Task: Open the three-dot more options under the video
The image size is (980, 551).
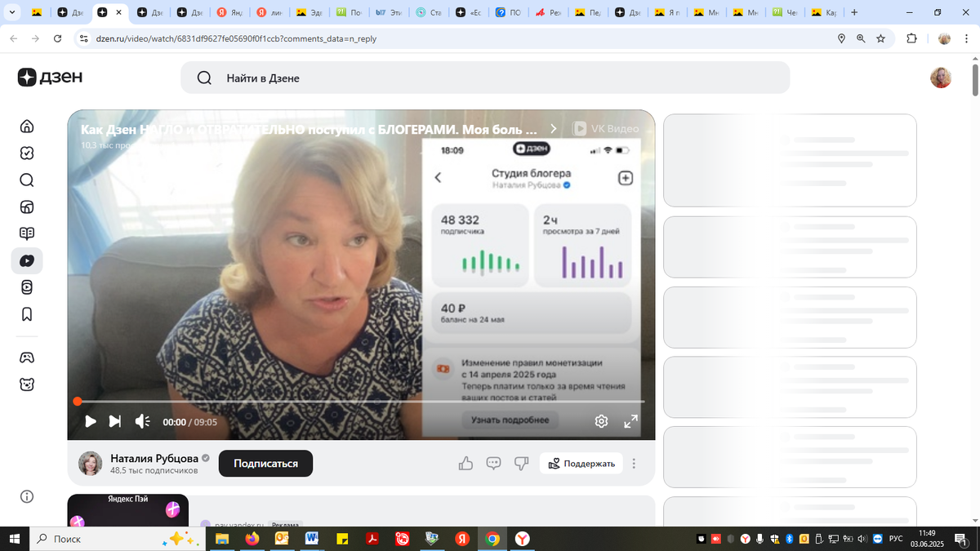Action: (634, 464)
